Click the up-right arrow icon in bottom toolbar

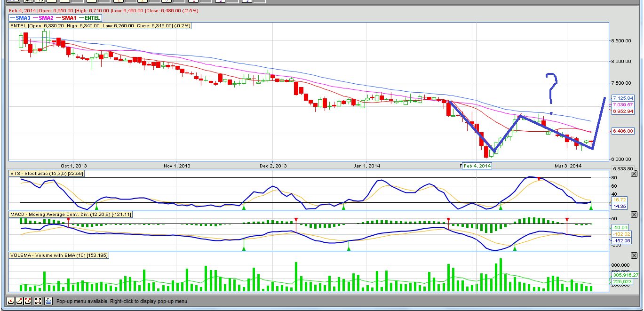click(x=19, y=301)
